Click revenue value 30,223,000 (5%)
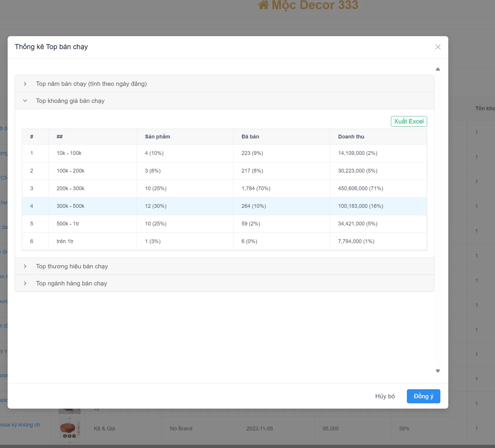This screenshot has width=495, height=448. pos(358,171)
